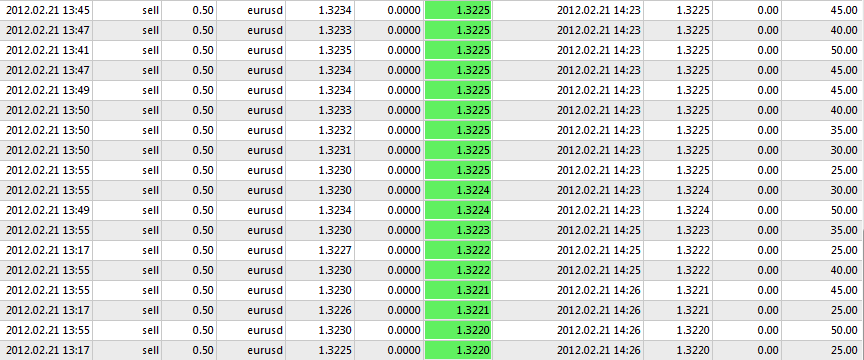Click the sell type in the 1.3227 row

[x=150, y=250]
